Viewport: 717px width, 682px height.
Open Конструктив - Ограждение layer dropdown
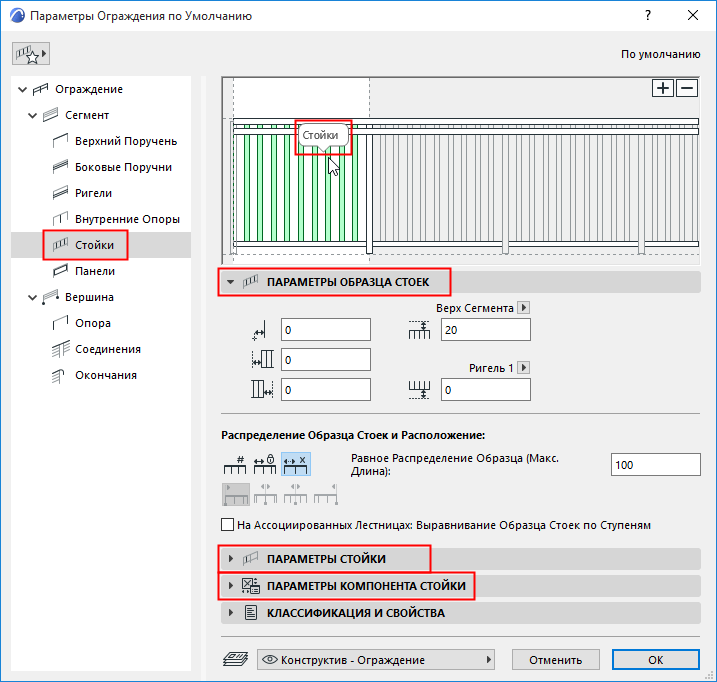(x=375, y=660)
